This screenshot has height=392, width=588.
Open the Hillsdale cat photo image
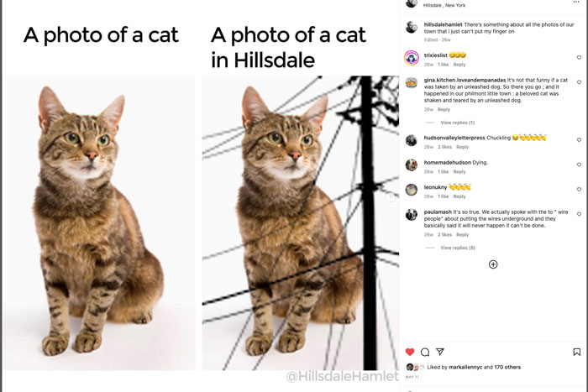pos(301,223)
